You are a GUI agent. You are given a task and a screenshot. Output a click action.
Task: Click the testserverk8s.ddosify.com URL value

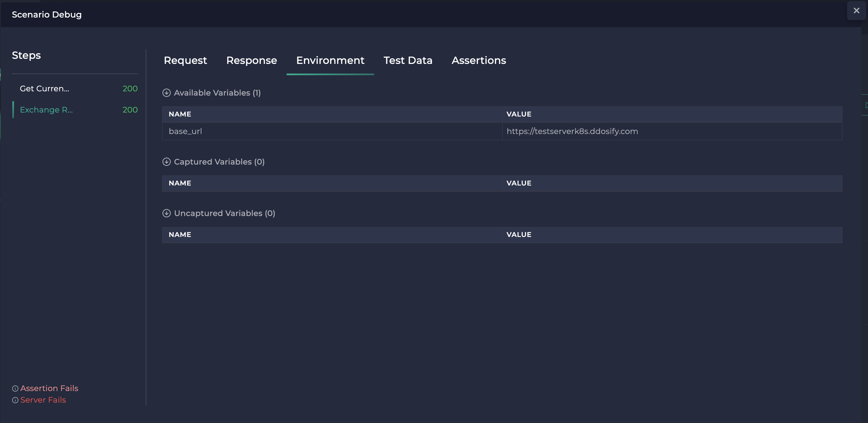tap(572, 131)
